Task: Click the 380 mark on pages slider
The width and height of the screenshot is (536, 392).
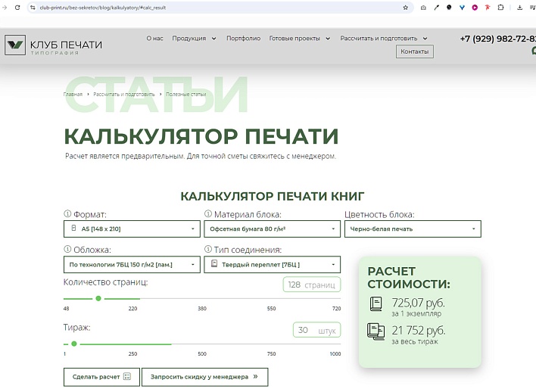Action: 202,308
